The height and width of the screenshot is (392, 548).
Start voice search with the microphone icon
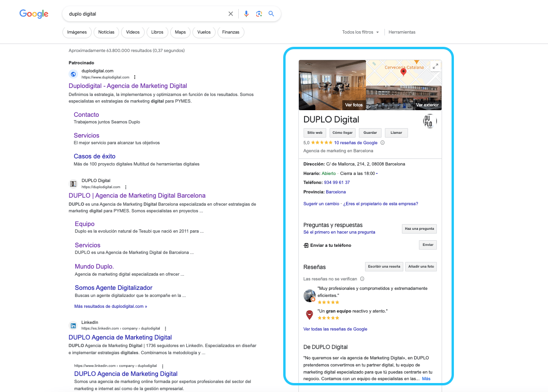[x=246, y=14]
